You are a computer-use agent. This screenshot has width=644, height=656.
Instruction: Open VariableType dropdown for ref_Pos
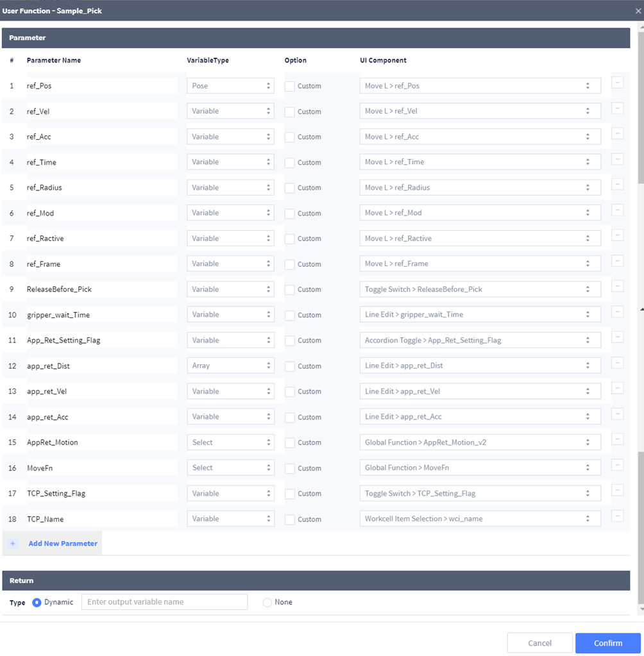click(230, 86)
